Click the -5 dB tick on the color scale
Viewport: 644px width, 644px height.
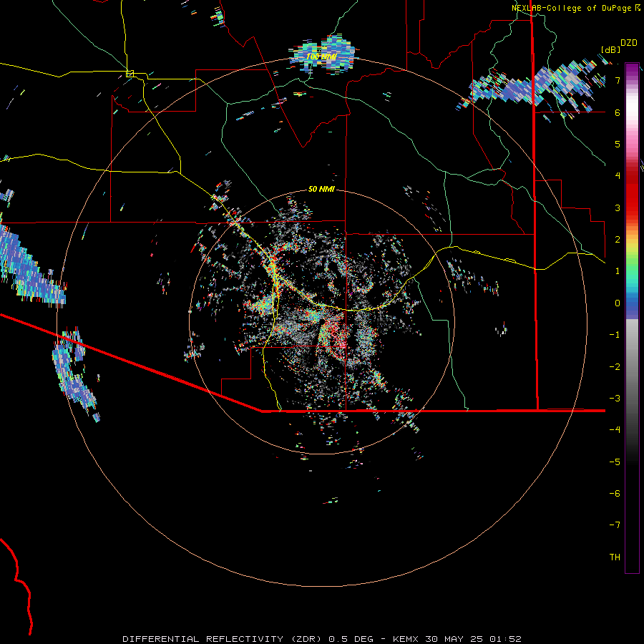point(615,462)
